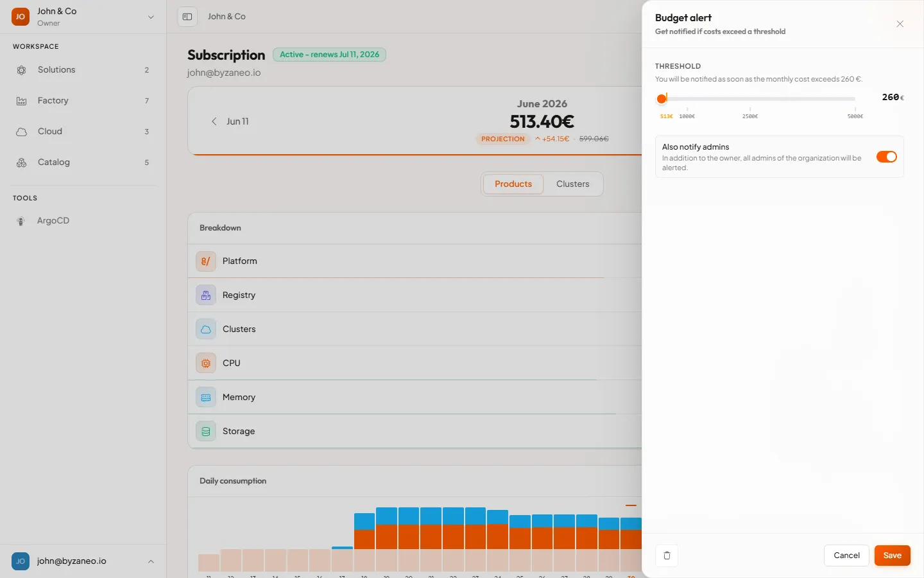Screen dimensions: 924x578
Task: Click the Solutions count badge 2
Action: pyautogui.click(x=147, y=70)
